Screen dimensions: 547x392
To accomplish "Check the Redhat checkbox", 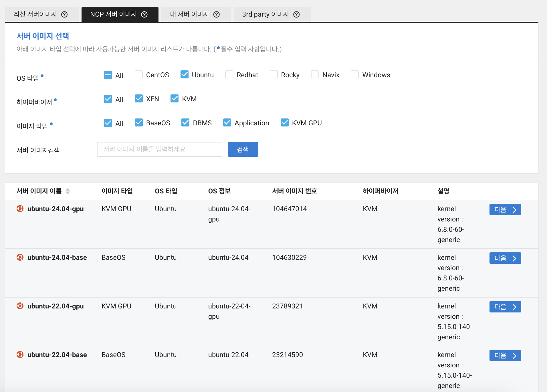I will click(229, 75).
